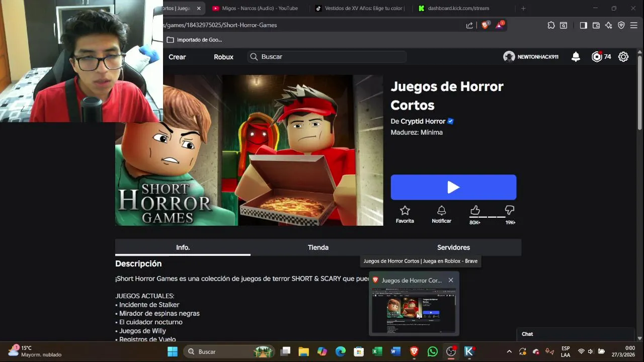Open OBS Studio taskbar icon
Image resolution: width=644 pixels, height=362 pixels.
pyautogui.click(x=451, y=351)
